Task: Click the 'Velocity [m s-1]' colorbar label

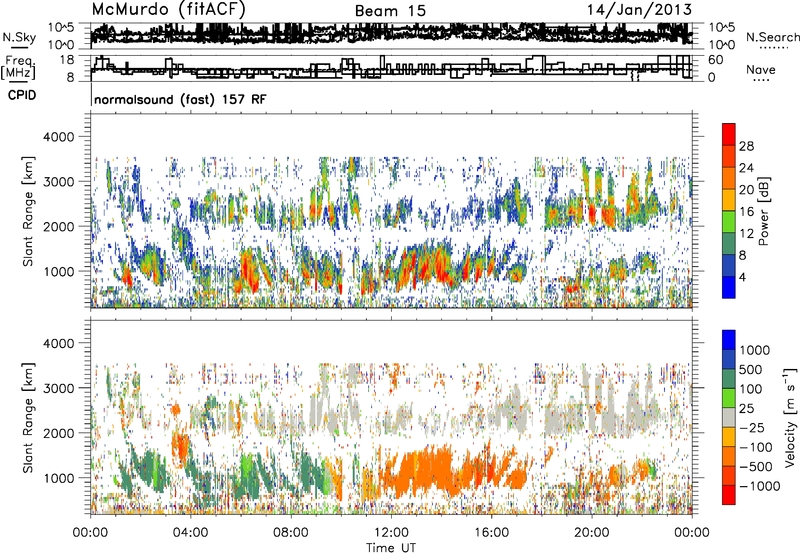Action: point(790,417)
